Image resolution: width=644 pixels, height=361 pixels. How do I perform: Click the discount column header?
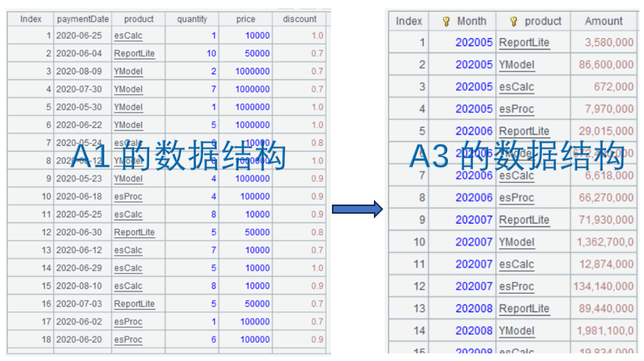pyautogui.click(x=299, y=19)
